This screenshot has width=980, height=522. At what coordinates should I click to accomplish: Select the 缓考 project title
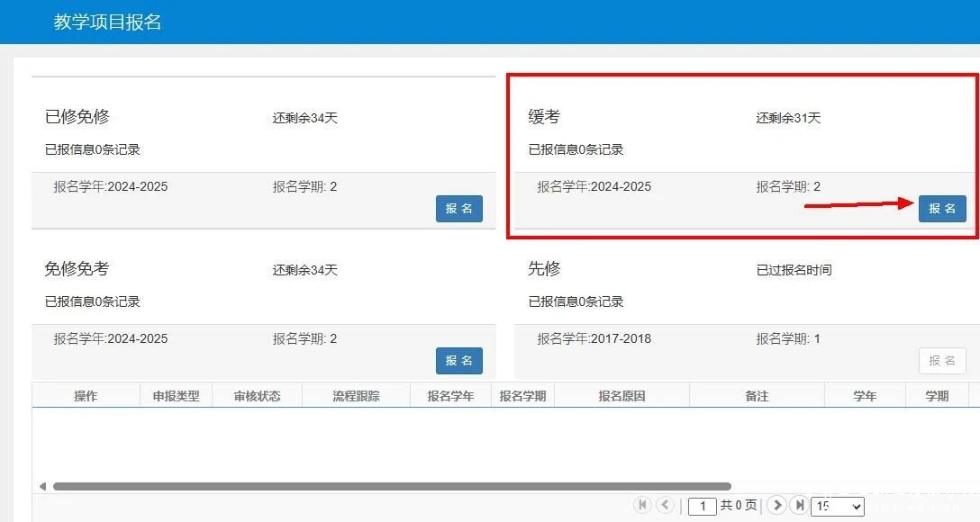click(x=544, y=117)
